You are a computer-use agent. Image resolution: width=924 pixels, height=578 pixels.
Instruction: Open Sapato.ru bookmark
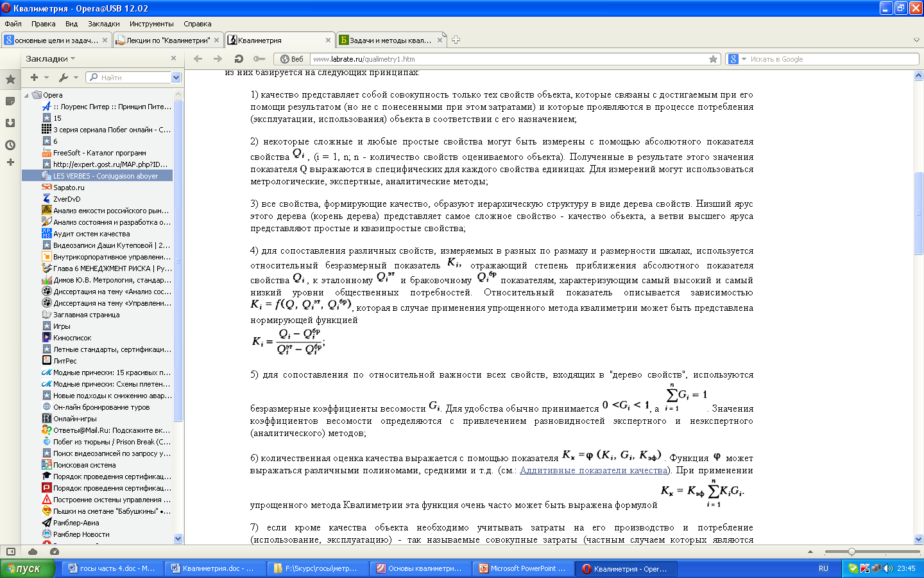69,188
